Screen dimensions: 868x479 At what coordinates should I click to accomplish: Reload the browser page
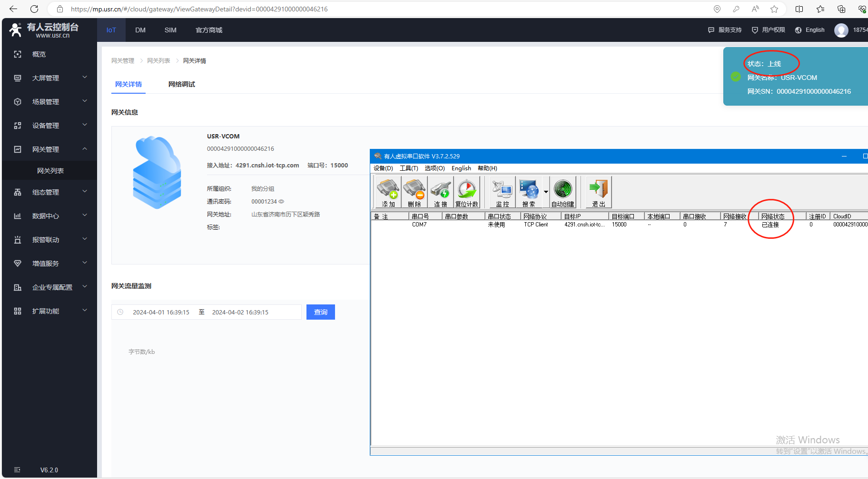[x=34, y=9]
